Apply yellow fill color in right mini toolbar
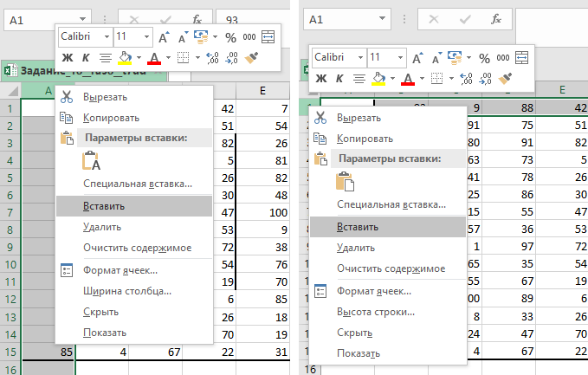The height and width of the screenshot is (375, 588). [378, 80]
